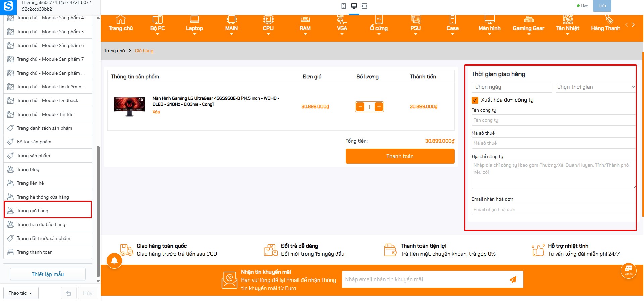Screen dimensions: 644x301
Task: Click the Lưu save button
Action: click(602, 6)
